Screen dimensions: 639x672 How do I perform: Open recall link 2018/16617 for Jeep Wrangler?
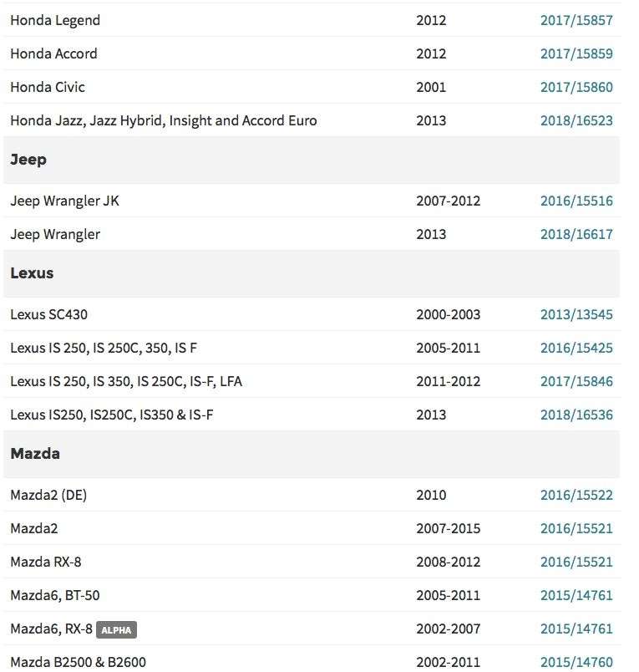click(576, 234)
